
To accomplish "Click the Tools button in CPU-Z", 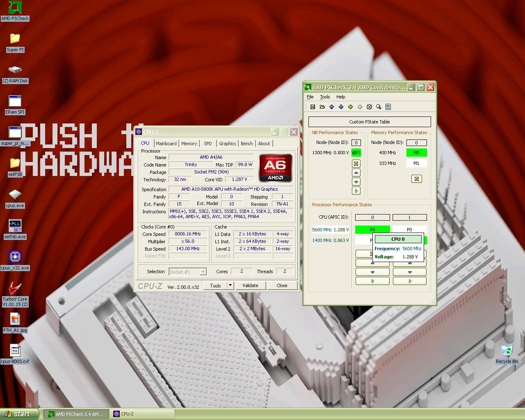I will 215,285.
